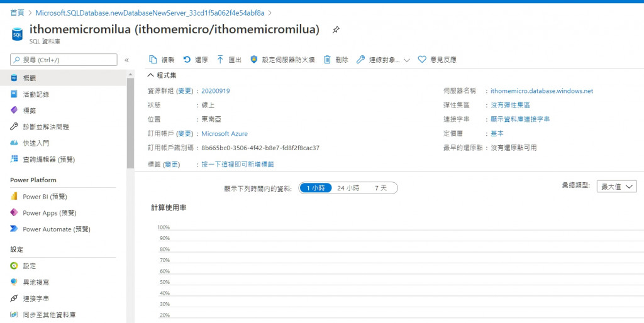Click the firewall shield icon in toolbar
Screen dimensions: 644x323
(254, 60)
